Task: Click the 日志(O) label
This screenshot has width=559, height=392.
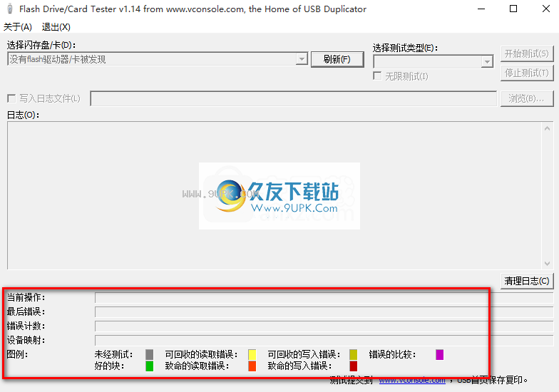Action: 23,115
